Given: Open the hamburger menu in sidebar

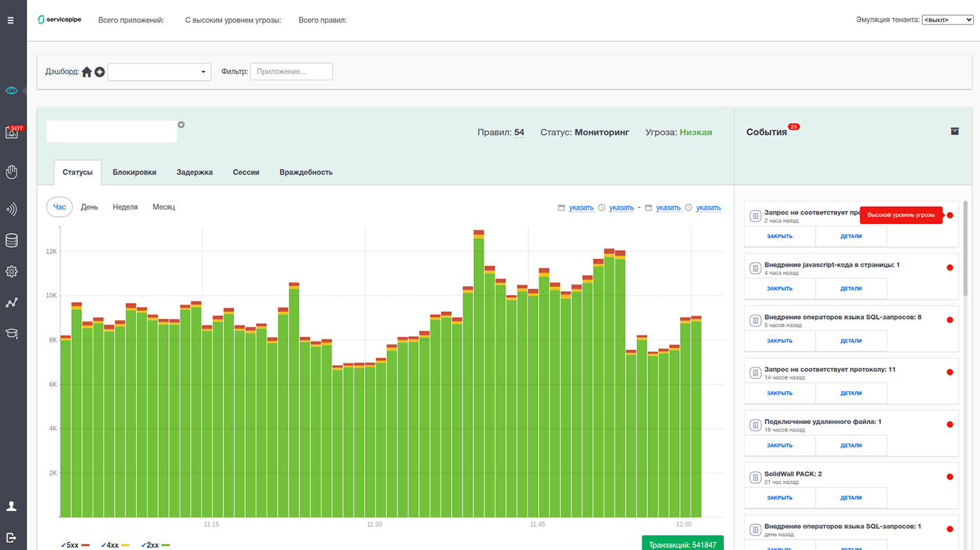Looking at the screenshot, I should click(10, 20).
